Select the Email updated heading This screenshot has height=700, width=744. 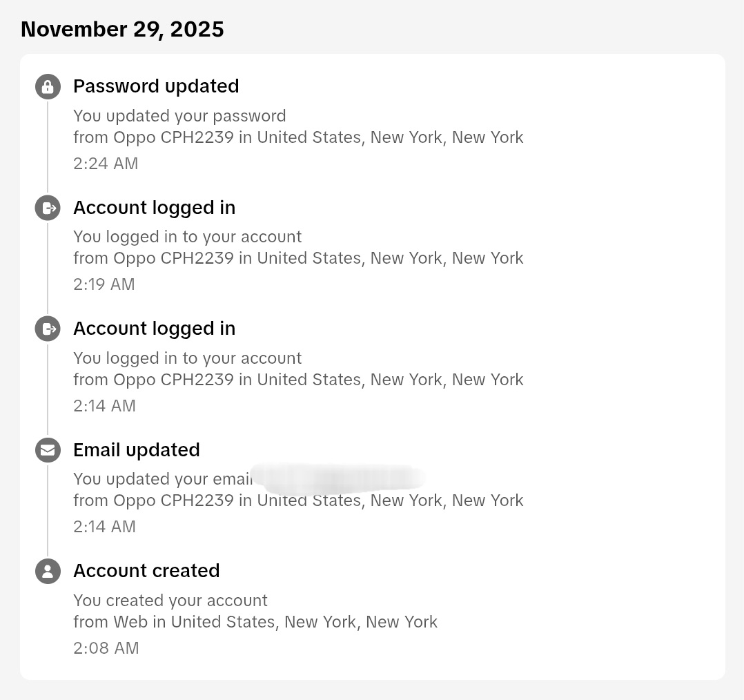(x=137, y=450)
